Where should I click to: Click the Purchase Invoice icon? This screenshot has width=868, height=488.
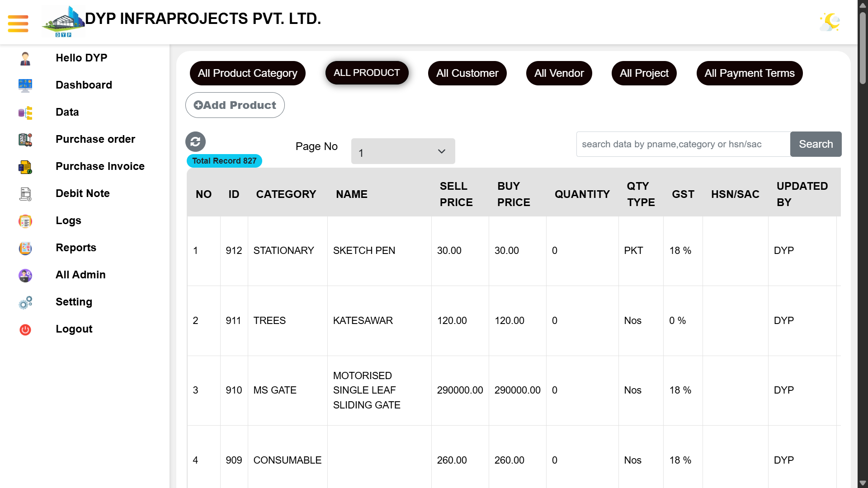click(25, 167)
